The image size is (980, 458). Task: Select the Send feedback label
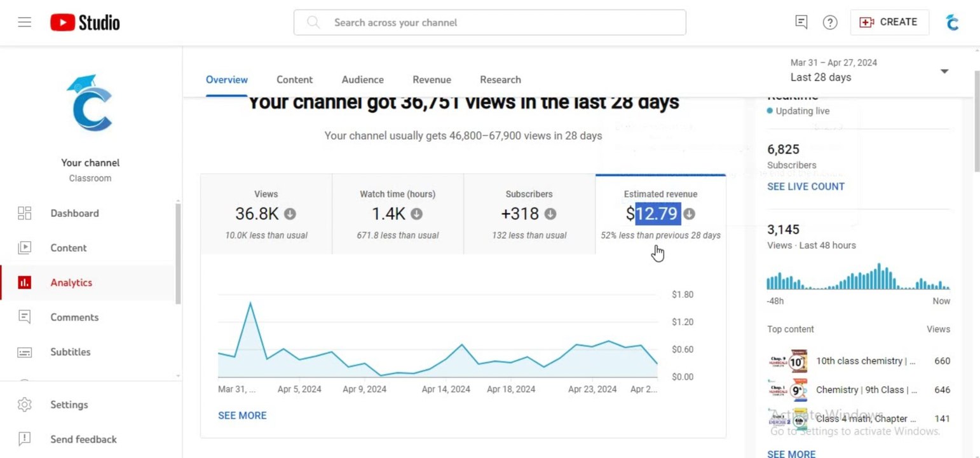click(83, 439)
